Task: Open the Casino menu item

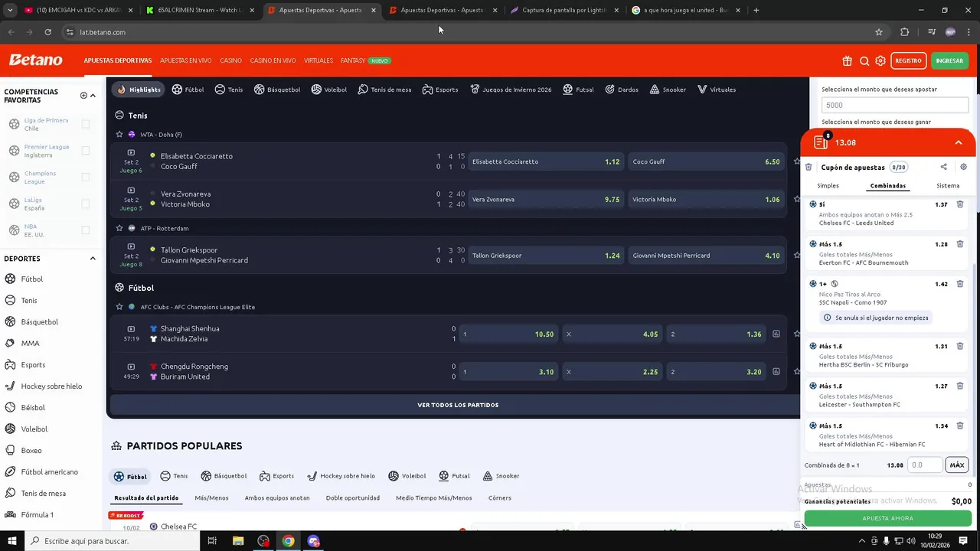Action: [230, 60]
